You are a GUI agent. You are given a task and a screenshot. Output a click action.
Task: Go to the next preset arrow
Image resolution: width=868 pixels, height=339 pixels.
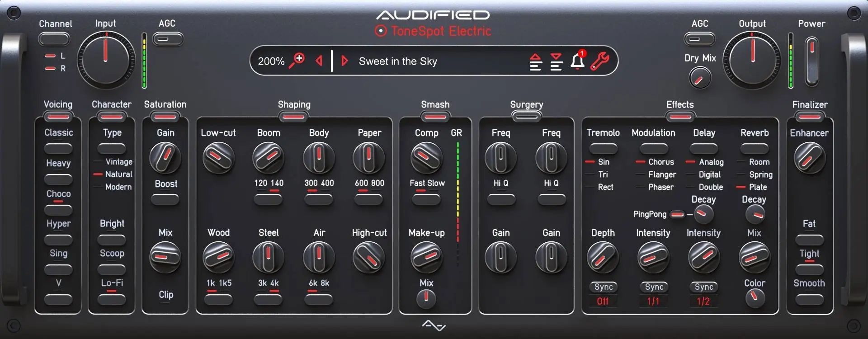click(344, 61)
